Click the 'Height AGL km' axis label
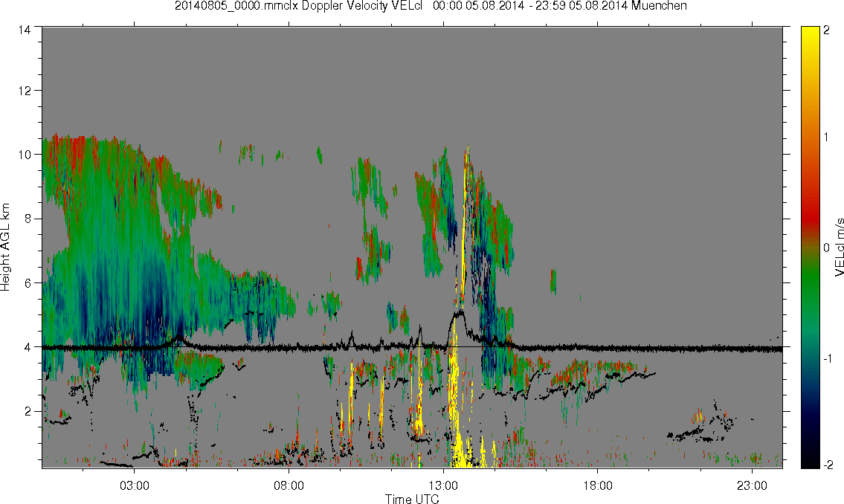844x504 pixels. point(5,248)
